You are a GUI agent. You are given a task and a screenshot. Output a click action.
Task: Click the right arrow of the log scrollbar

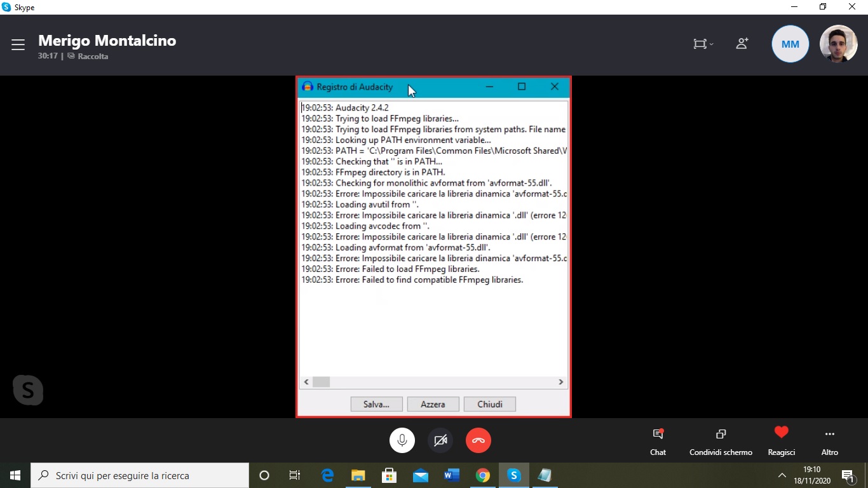point(560,382)
